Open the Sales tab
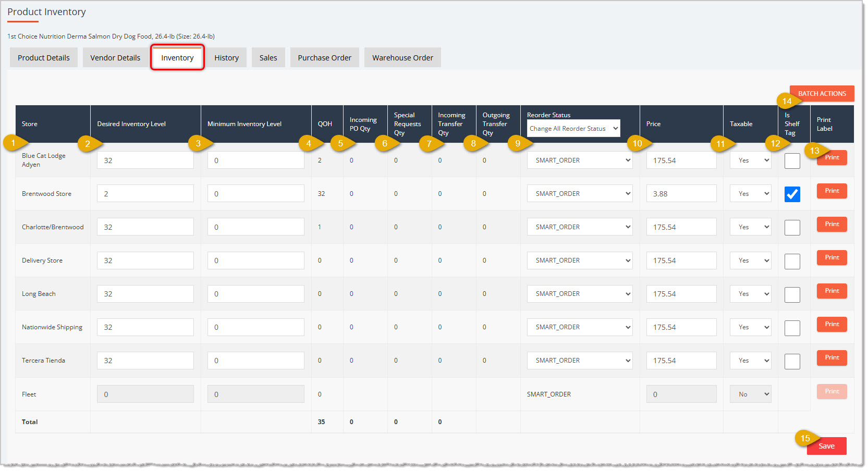The height and width of the screenshot is (471, 868). (268, 58)
